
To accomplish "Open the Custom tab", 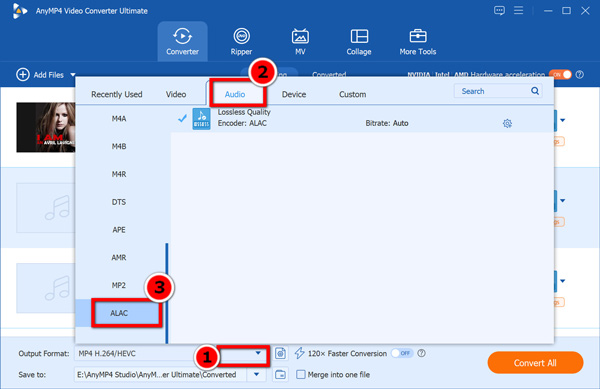I will click(352, 94).
